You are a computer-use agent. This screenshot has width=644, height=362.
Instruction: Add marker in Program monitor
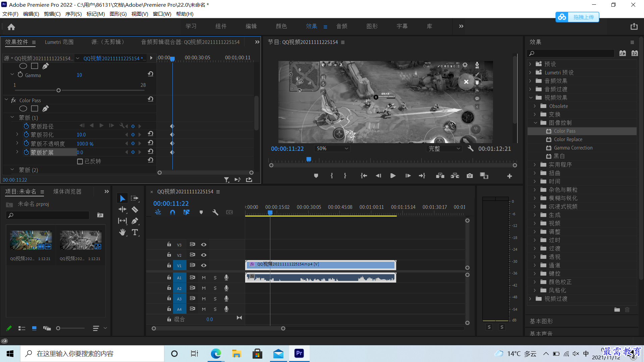coord(316,176)
